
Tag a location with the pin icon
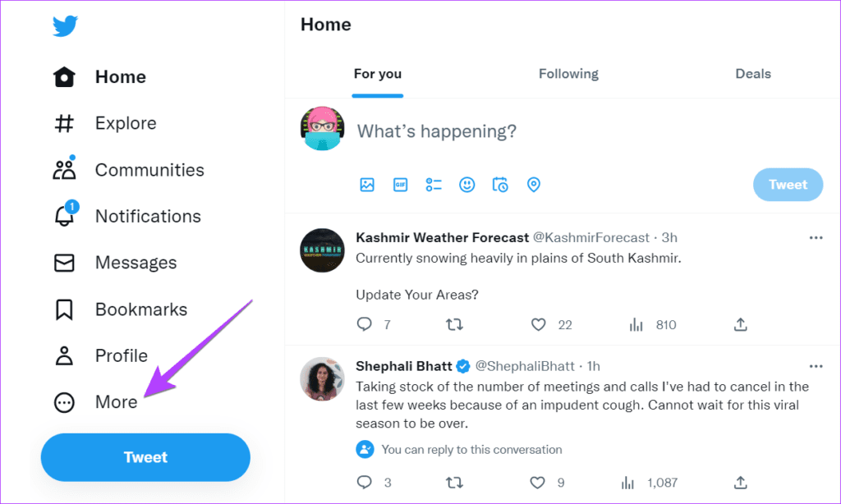click(x=534, y=185)
